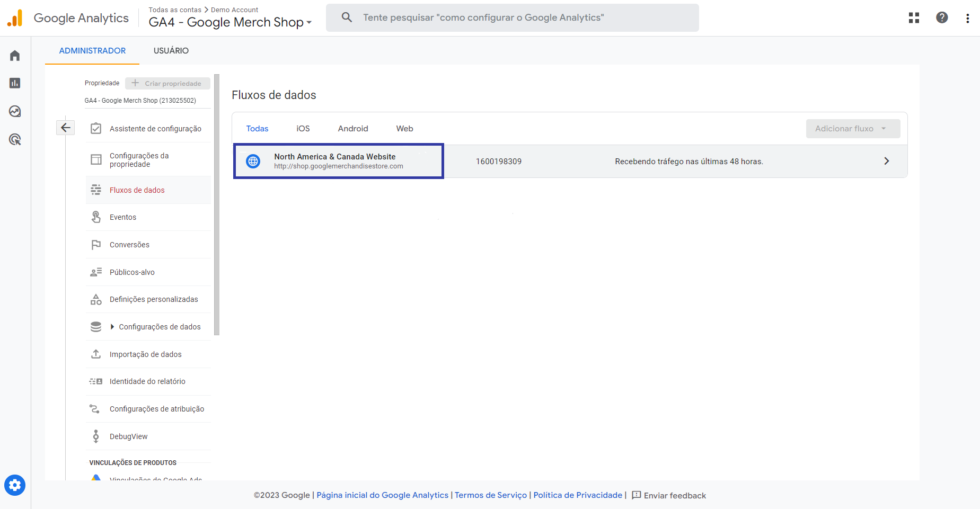Image resolution: width=980 pixels, height=509 pixels.
Task: Open Eventos menu item label
Action: pyautogui.click(x=123, y=217)
